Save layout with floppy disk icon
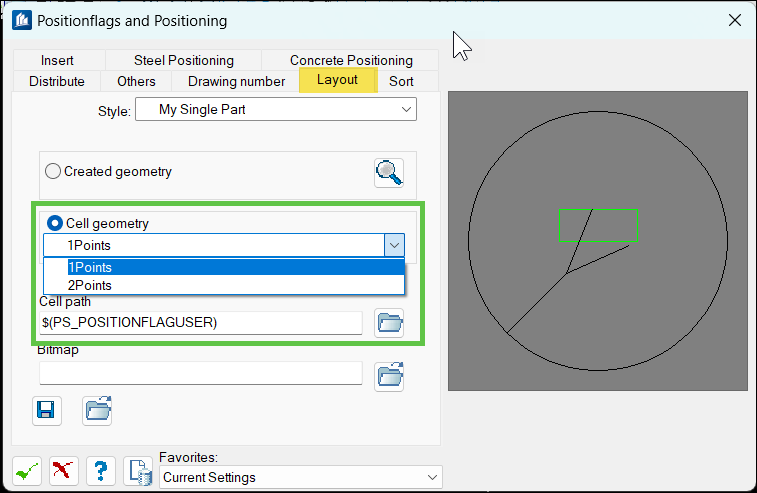This screenshot has width=757, height=493. 47,411
